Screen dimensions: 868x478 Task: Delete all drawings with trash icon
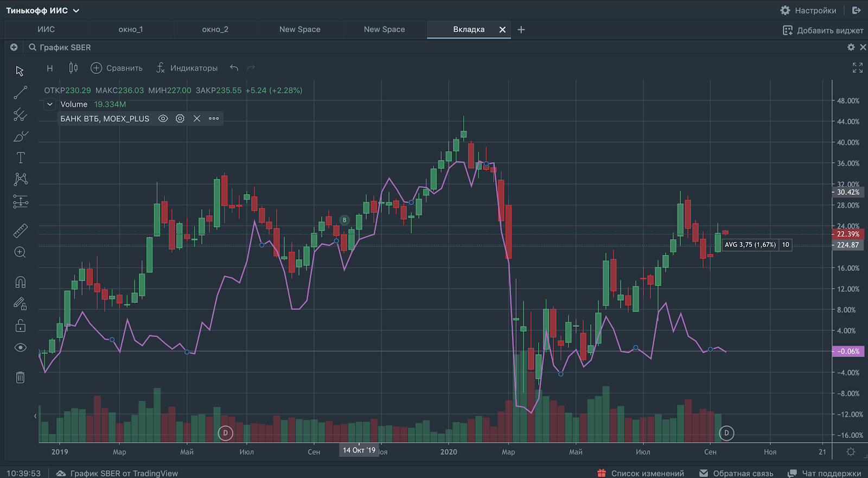click(20, 377)
